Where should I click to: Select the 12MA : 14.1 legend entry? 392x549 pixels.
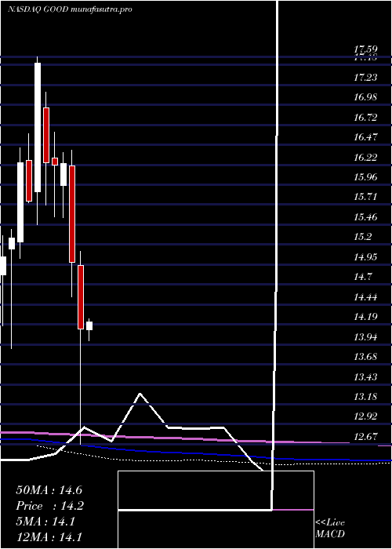(x=49, y=537)
